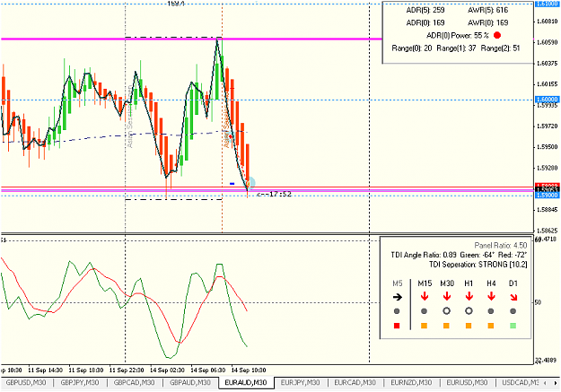Click the M15 orange square indicator
This screenshot has height=392, width=561.
point(424,326)
